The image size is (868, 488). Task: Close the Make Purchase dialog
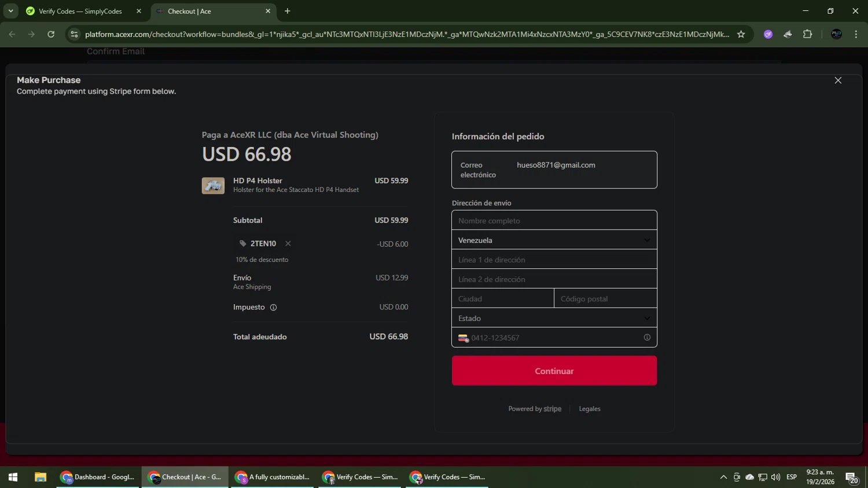coord(838,80)
